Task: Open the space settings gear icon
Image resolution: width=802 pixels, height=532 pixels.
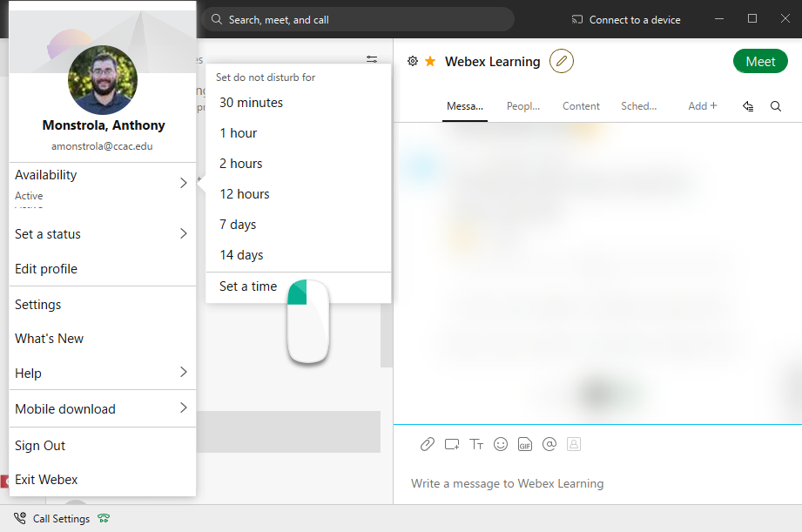Action: [x=413, y=61]
